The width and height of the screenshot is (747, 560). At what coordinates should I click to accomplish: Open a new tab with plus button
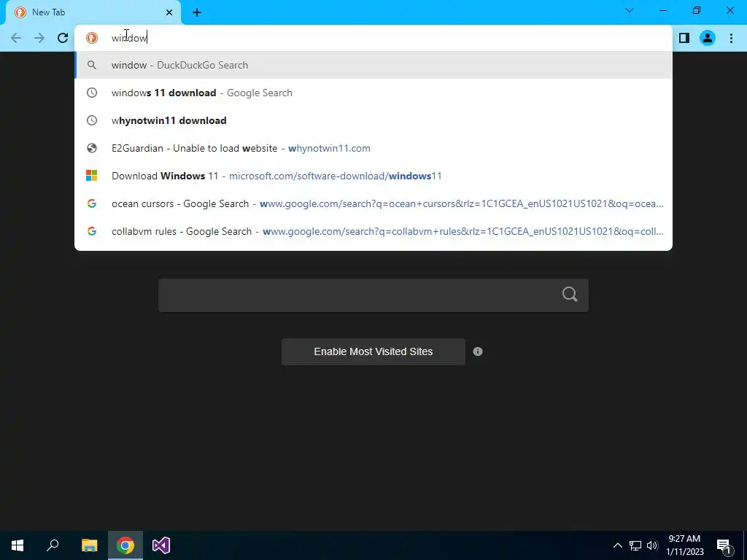coord(197,13)
